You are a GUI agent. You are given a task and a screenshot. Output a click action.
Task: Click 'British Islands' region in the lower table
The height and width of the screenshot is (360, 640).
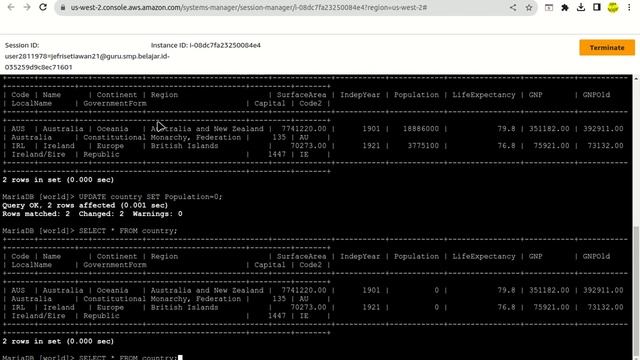tap(184, 307)
